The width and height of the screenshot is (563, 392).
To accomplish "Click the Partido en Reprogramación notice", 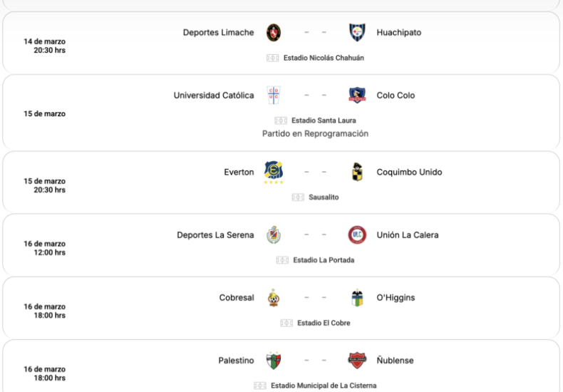I will pyautogui.click(x=315, y=134).
